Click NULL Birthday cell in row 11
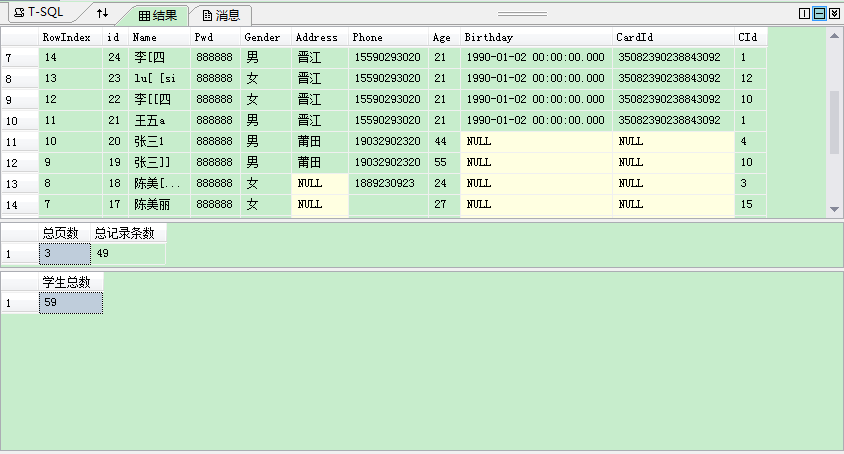 [x=536, y=141]
